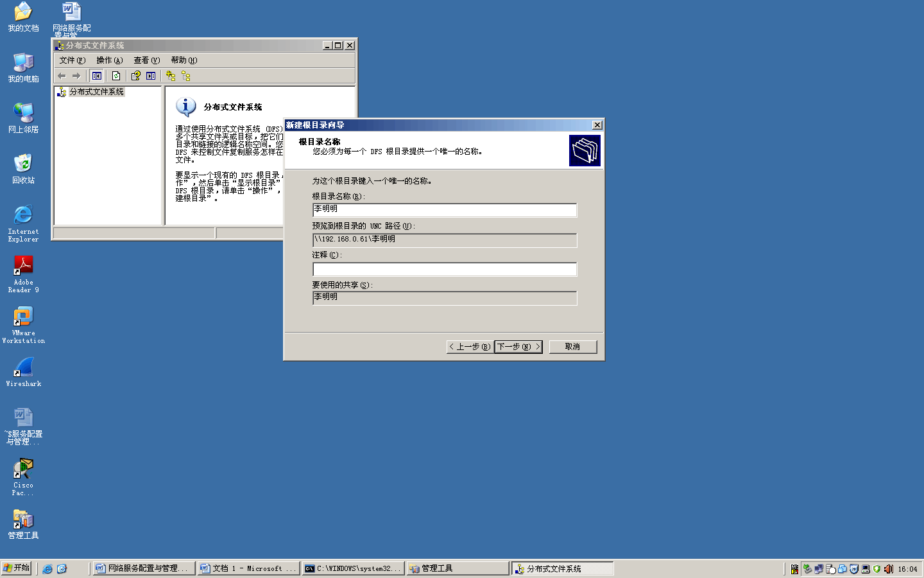Open the 操作(A) menu
This screenshot has height=578, width=924.
coord(109,60)
